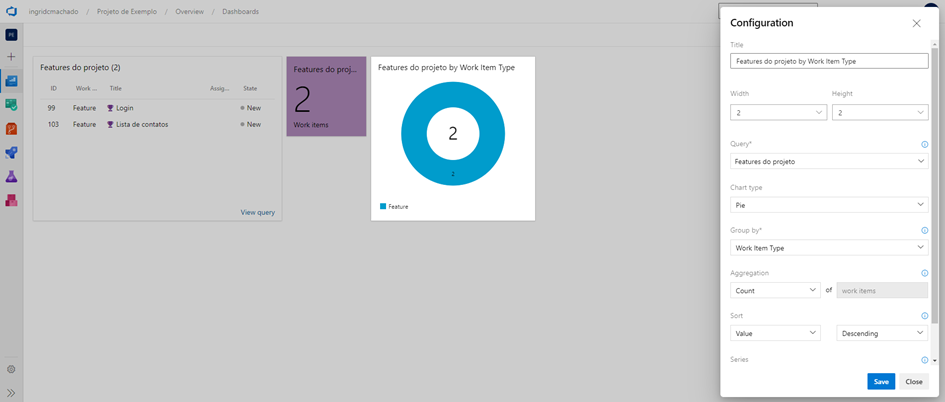Go to Projeto de Exemplo breadcrumb
The image size is (945, 402).
(126, 12)
